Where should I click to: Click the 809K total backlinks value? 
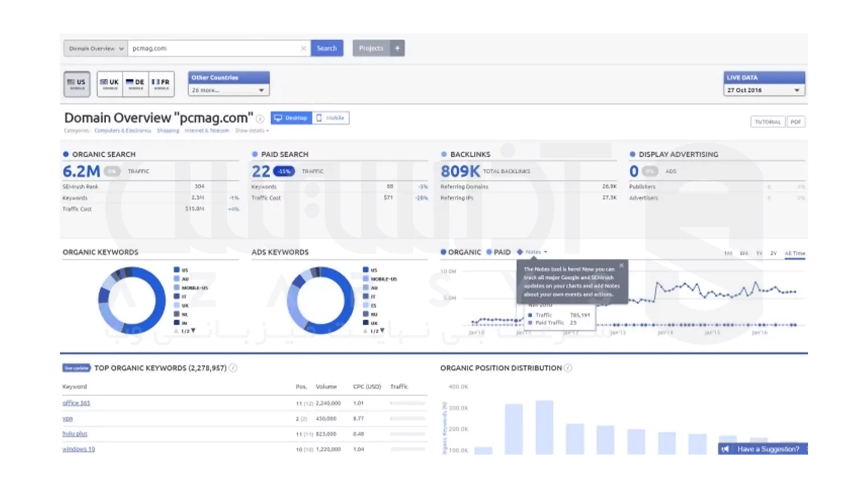point(460,171)
